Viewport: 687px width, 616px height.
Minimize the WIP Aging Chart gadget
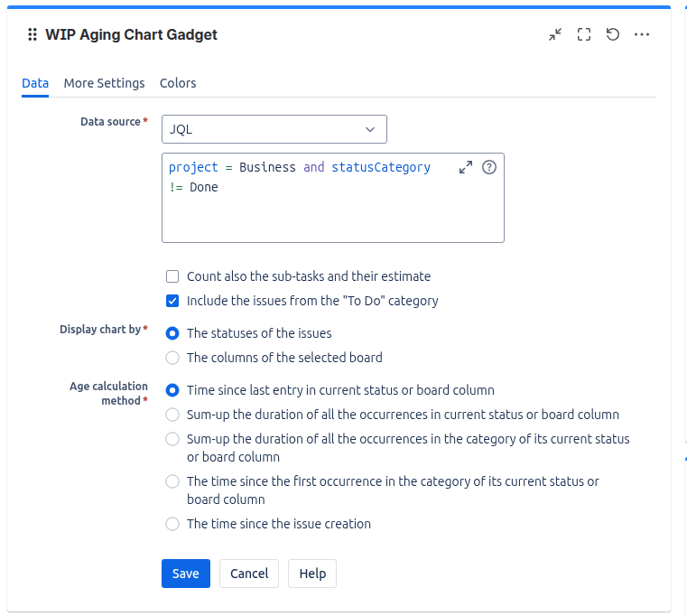point(555,34)
